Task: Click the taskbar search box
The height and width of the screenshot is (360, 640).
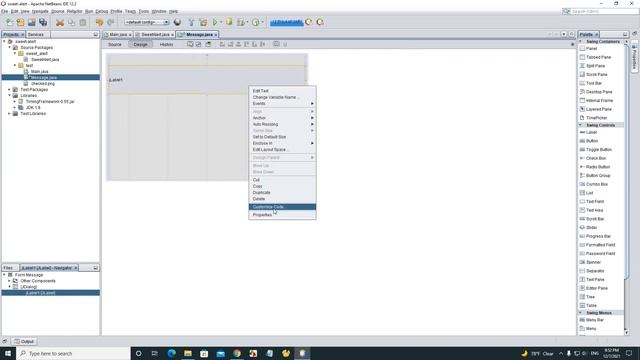Action: click(x=73, y=353)
